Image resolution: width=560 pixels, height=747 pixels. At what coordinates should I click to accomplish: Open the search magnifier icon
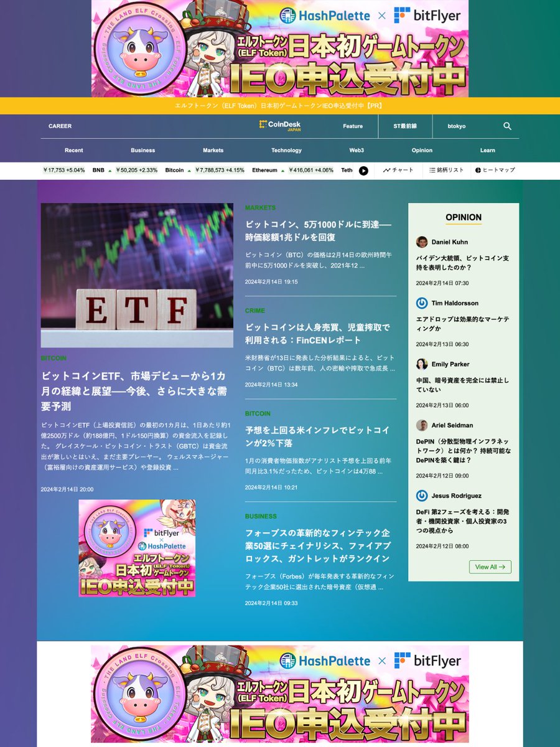pos(507,126)
